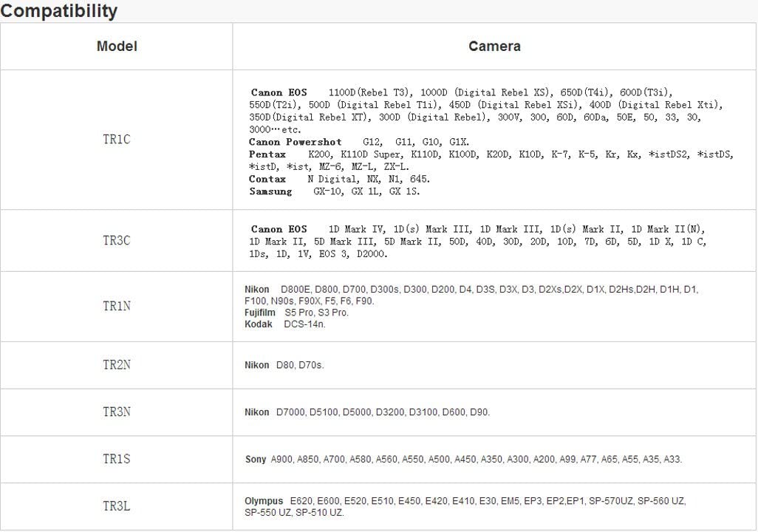Click the TR3C model cell

tap(117, 240)
